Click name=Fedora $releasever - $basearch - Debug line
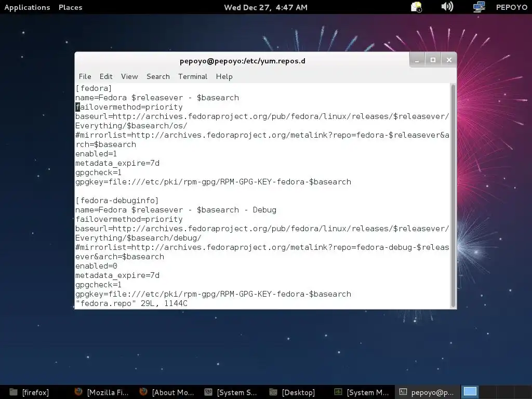 pyautogui.click(x=176, y=210)
